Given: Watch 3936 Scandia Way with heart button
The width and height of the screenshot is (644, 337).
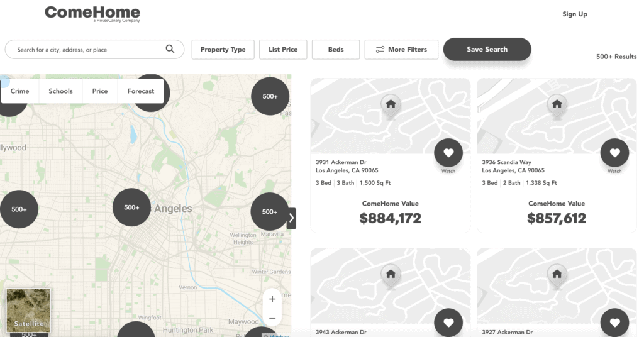Looking at the screenshot, I should (x=615, y=153).
